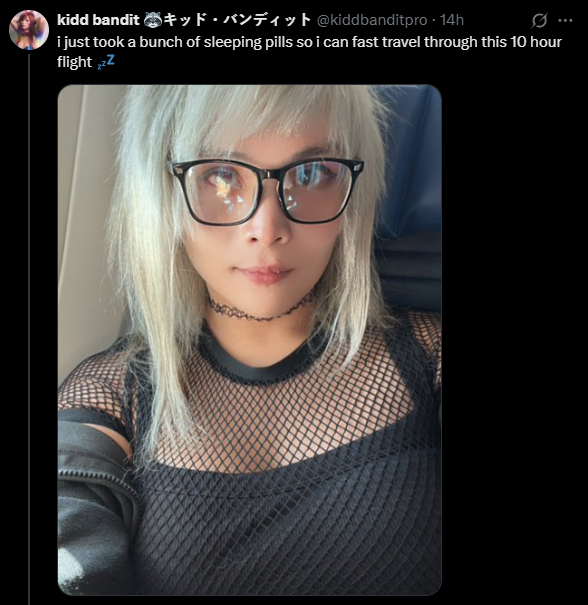588x605 pixels.
Task: Click the vertical thread line below avatar
Action: pyautogui.click(x=29, y=329)
